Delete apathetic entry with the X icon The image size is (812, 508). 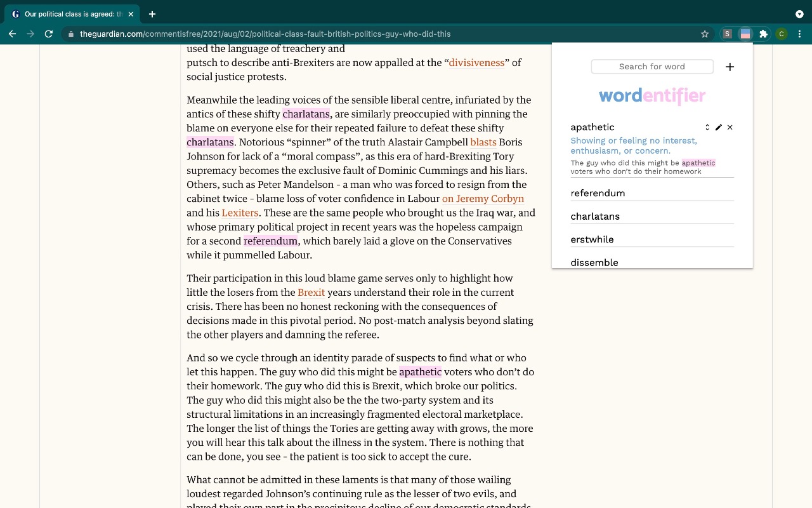click(x=730, y=127)
